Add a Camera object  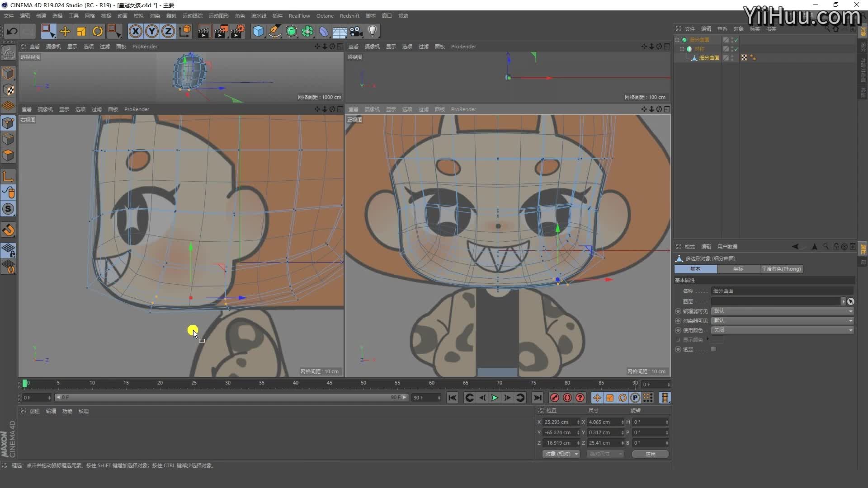pyautogui.click(x=356, y=31)
